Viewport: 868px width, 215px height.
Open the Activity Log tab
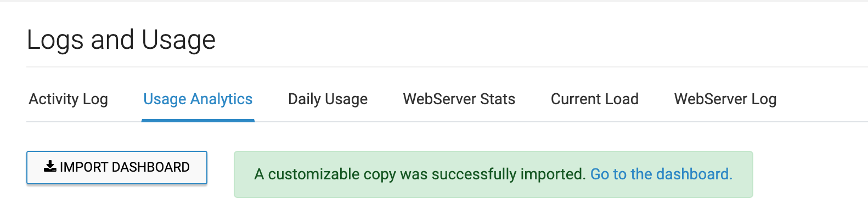pyautogui.click(x=68, y=99)
